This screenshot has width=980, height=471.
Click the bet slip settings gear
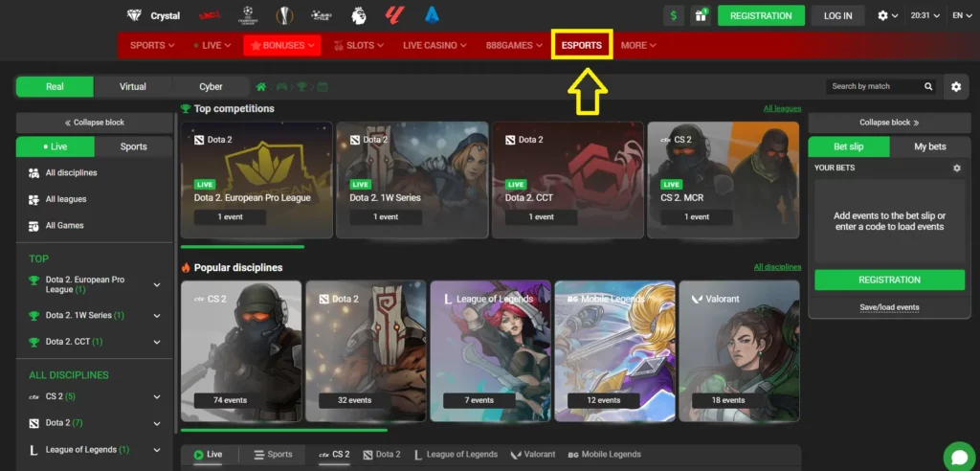pos(956,168)
